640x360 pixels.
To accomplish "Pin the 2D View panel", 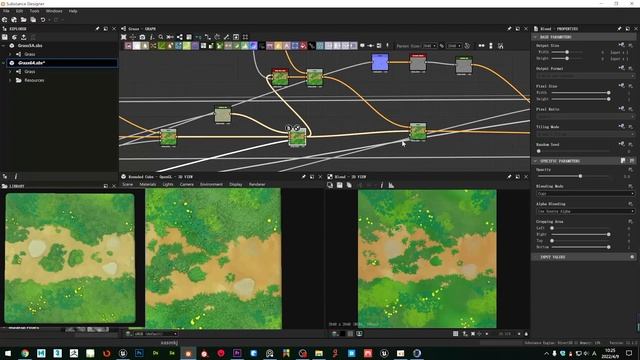I will [509, 177].
